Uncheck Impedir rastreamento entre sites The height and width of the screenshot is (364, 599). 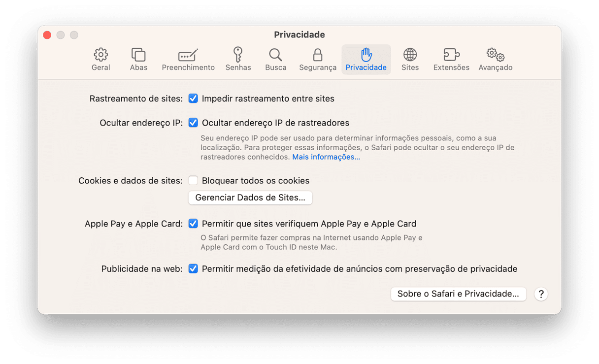click(x=193, y=99)
